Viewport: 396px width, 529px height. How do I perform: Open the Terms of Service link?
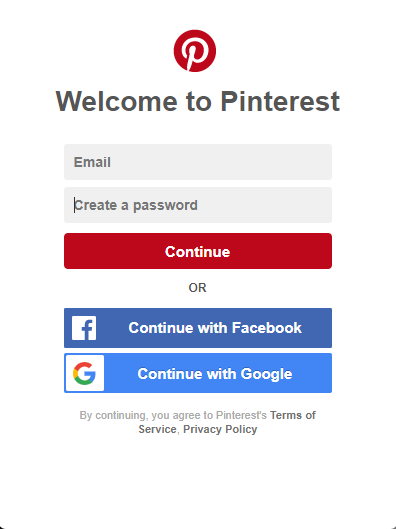point(227,422)
